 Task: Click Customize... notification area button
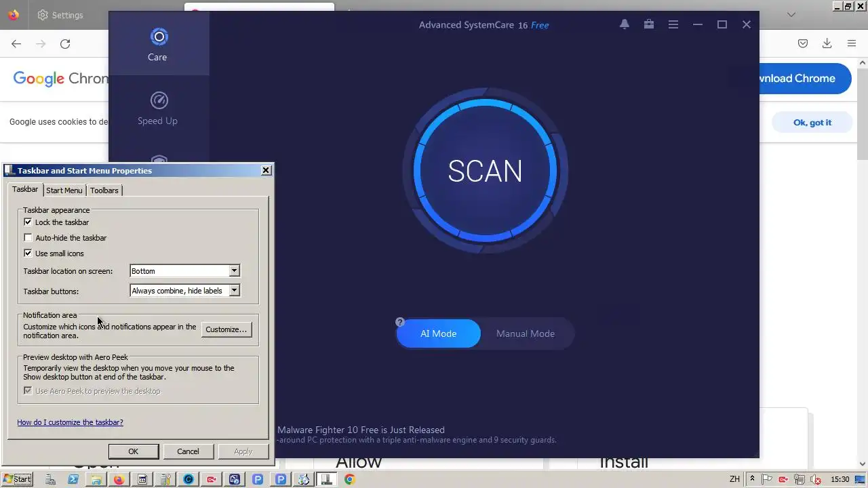[x=226, y=329]
